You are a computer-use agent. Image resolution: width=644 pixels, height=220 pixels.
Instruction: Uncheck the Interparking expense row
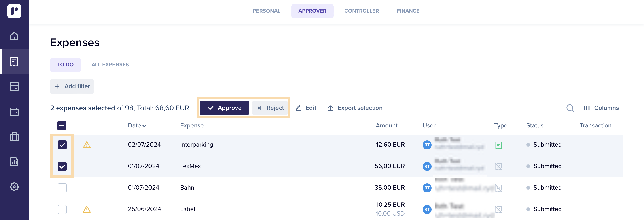[x=62, y=145]
